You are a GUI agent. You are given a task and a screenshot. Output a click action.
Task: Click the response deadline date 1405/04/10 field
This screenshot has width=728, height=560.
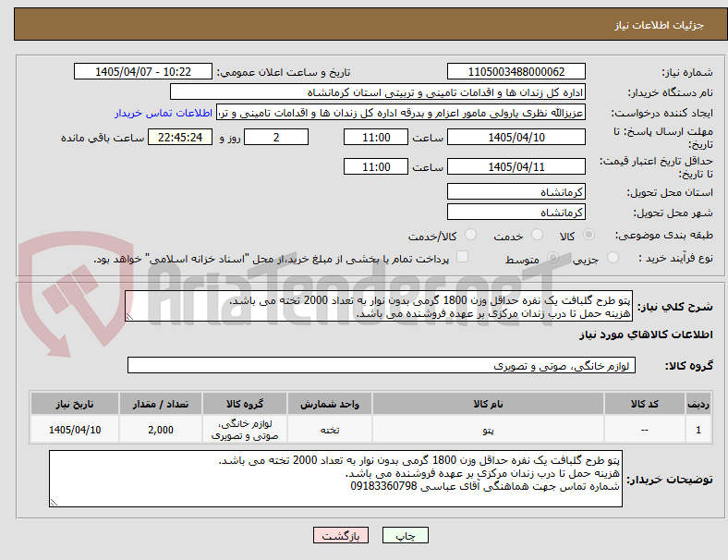pyautogui.click(x=516, y=138)
